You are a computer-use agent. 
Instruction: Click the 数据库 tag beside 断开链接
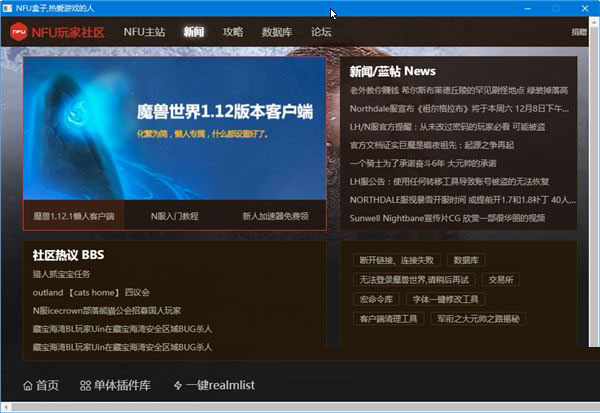coord(466,260)
